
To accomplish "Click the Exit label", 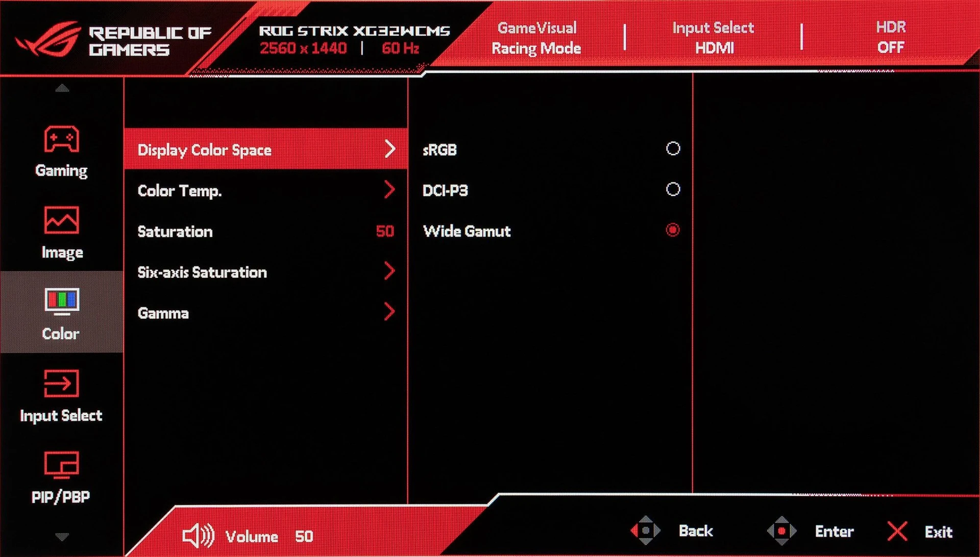I will [x=939, y=532].
